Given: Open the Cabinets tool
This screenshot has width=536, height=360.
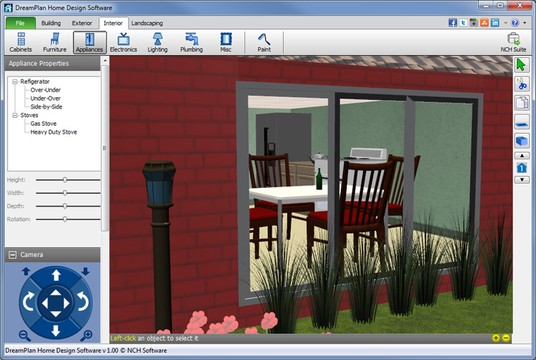Looking at the screenshot, I should (21, 42).
